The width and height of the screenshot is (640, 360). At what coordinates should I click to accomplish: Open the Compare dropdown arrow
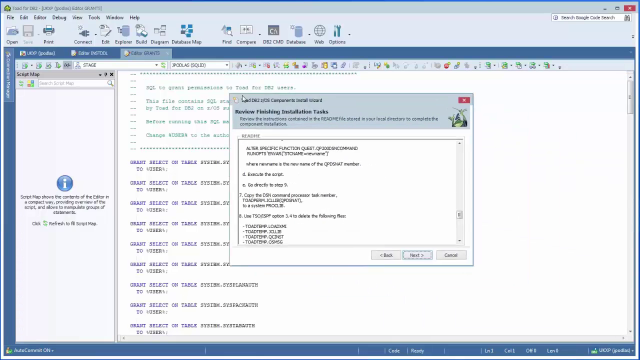pyautogui.click(x=260, y=34)
